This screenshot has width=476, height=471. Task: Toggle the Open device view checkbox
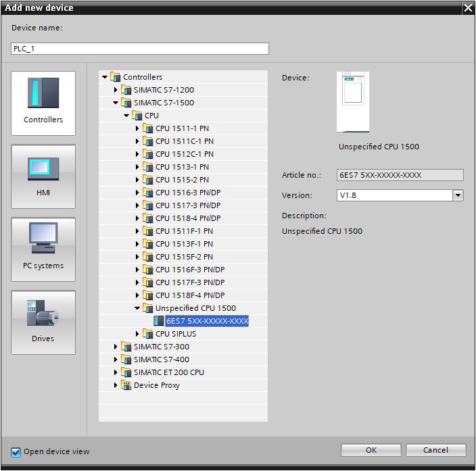[x=16, y=451]
